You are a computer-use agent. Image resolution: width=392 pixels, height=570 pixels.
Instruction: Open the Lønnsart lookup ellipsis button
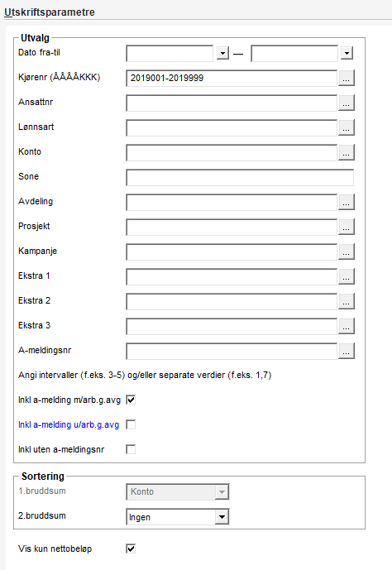[x=347, y=127]
